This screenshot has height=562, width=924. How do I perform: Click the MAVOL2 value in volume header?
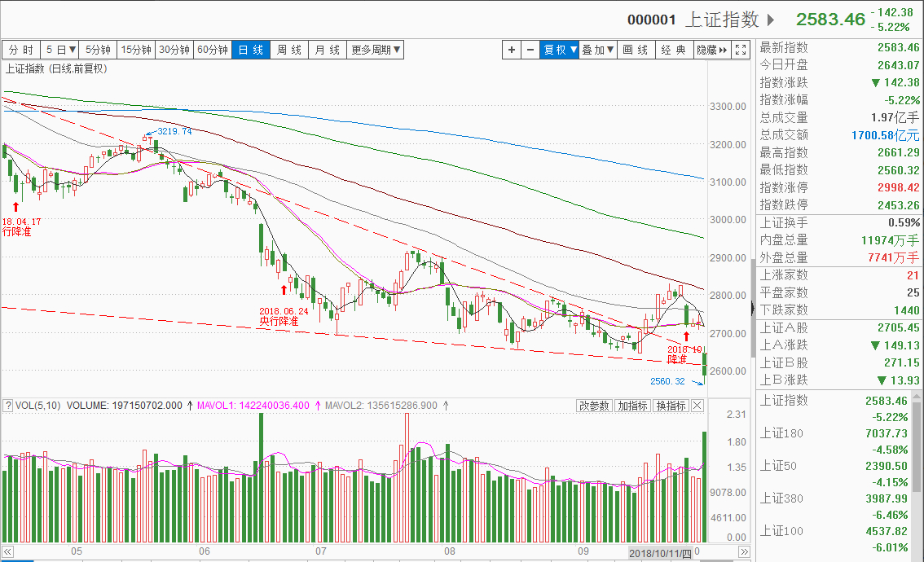(401, 406)
